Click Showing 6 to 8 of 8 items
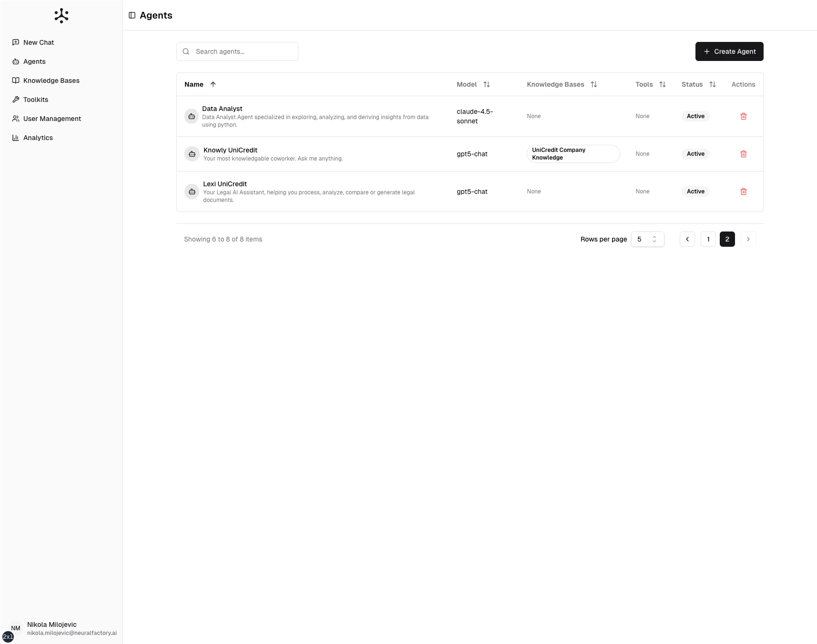Viewport: 817px width, 644px height. [223, 239]
